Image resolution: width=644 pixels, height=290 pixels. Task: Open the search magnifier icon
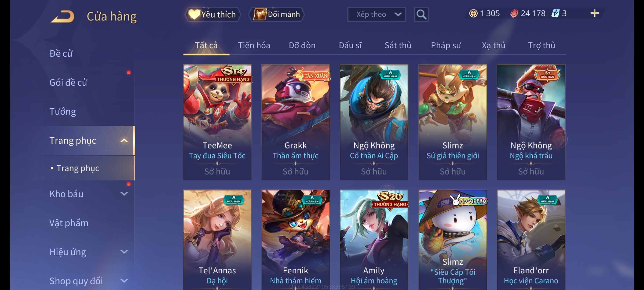[x=421, y=15]
